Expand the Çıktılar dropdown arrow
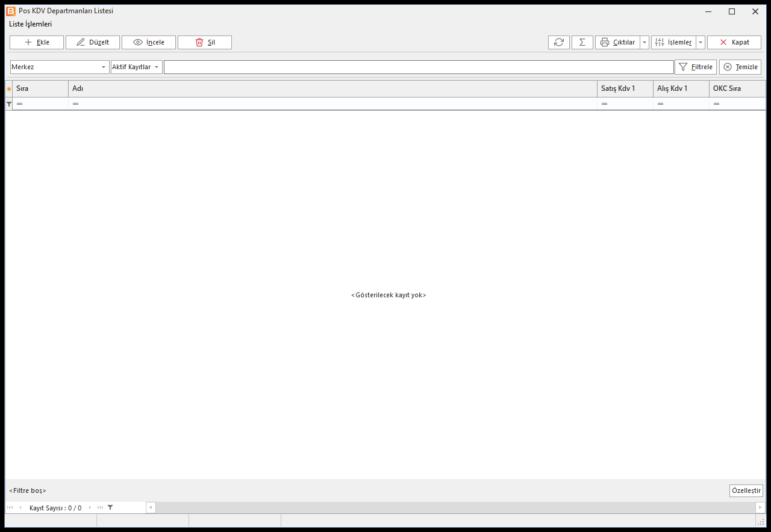This screenshot has height=532, width=771. click(645, 43)
